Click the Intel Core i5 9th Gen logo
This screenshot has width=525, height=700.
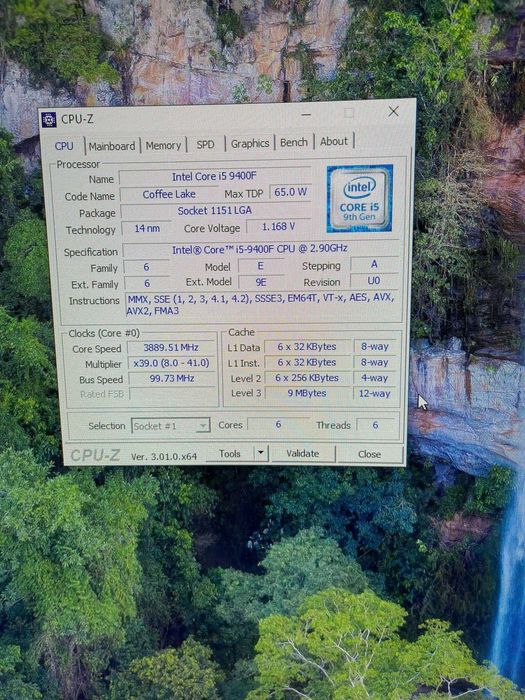[359, 198]
